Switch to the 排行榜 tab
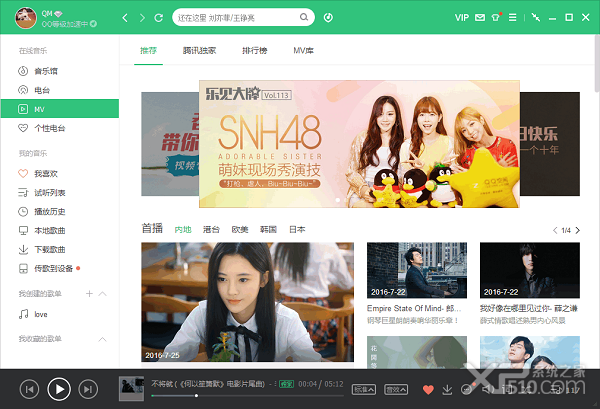Viewport: 600px width, 409px height. click(254, 51)
